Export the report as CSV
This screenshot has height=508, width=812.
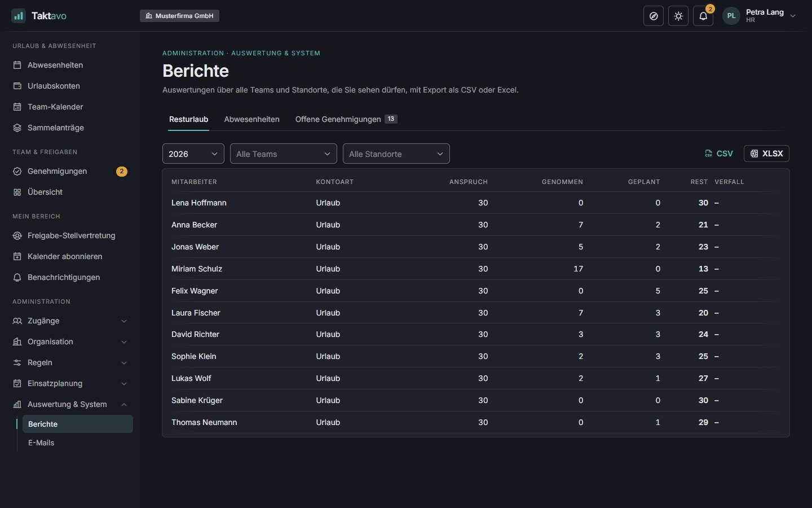718,154
